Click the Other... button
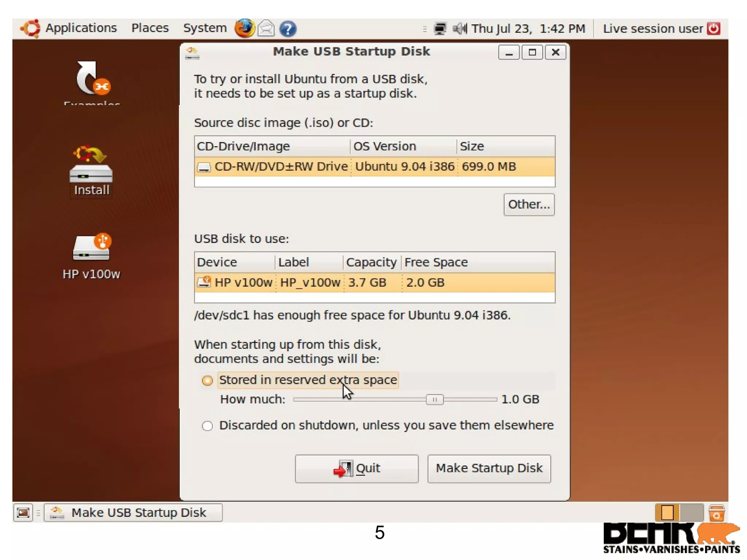 click(x=529, y=205)
